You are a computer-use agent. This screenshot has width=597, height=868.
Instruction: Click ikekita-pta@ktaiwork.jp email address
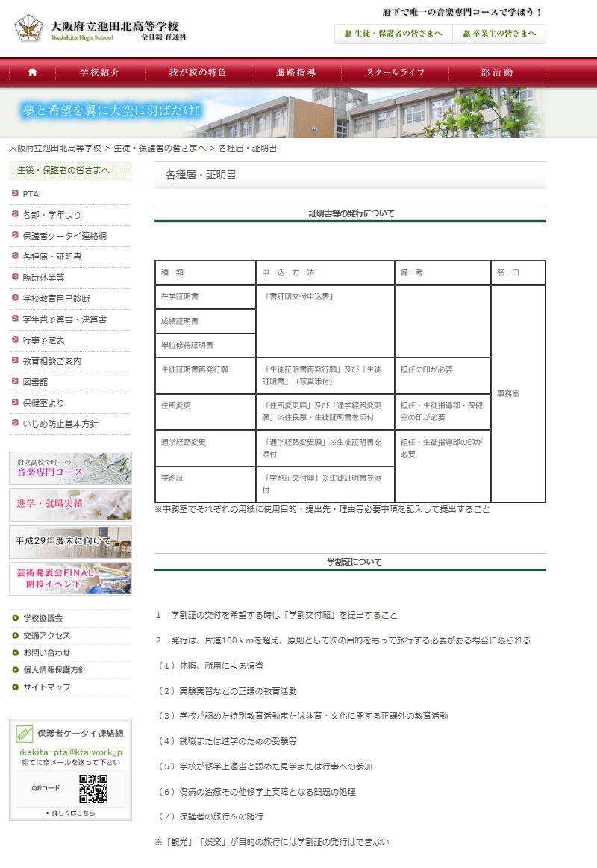(x=71, y=752)
